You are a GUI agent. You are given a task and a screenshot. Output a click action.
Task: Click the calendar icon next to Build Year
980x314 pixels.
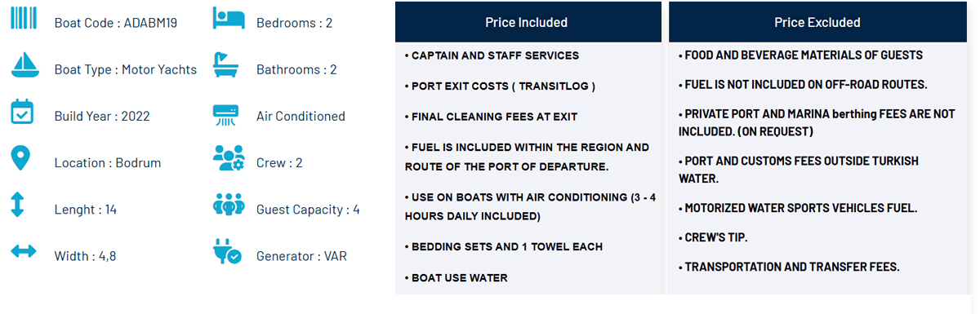click(x=23, y=112)
